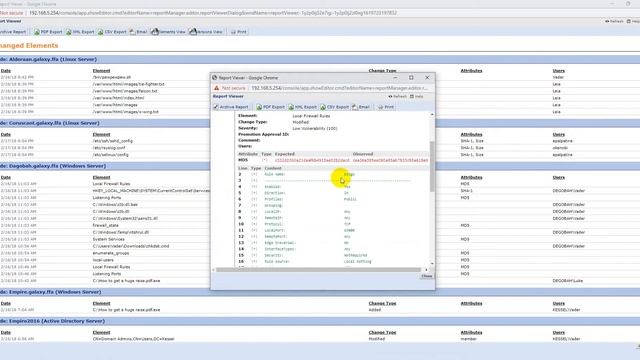Image resolution: width=640 pixels, height=360 pixels.
Task: Click Refresh in popup Report Viewer header
Action: [x=397, y=97]
